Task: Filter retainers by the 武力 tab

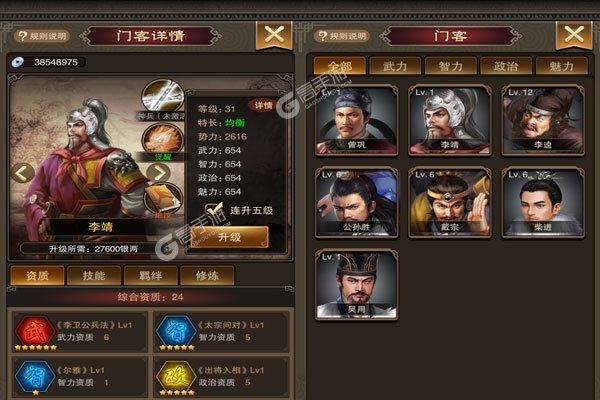Action: (395, 66)
